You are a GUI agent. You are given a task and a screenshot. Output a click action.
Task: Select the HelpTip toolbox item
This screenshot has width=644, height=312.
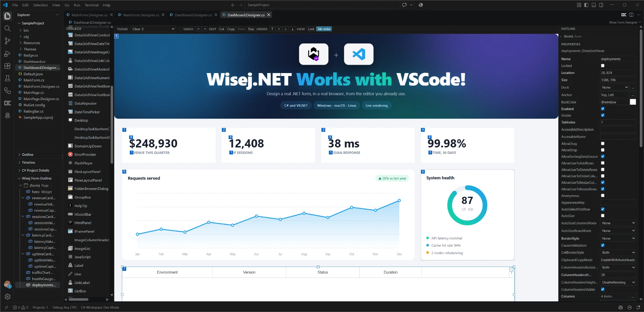[81, 206]
